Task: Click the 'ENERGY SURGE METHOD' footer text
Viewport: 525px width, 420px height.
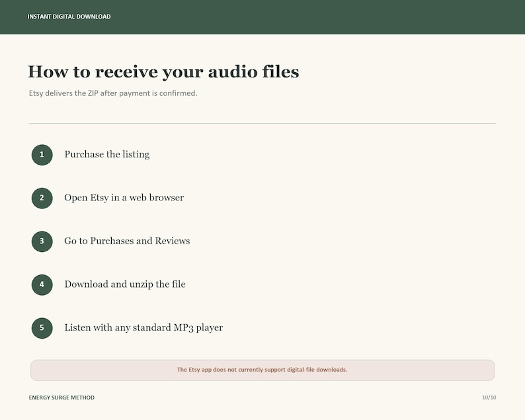Action: pyautogui.click(x=61, y=398)
